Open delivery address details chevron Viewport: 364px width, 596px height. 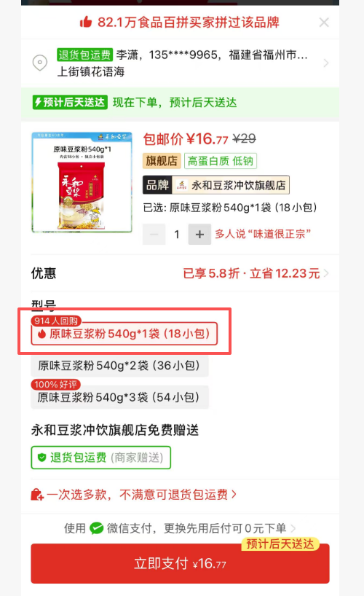click(325, 63)
